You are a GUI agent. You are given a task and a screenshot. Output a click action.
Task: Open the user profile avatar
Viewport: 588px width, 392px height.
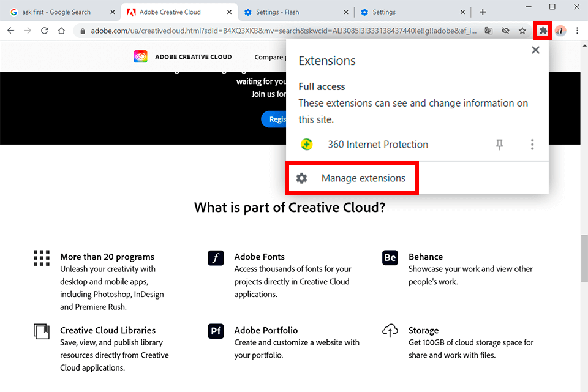560,31
